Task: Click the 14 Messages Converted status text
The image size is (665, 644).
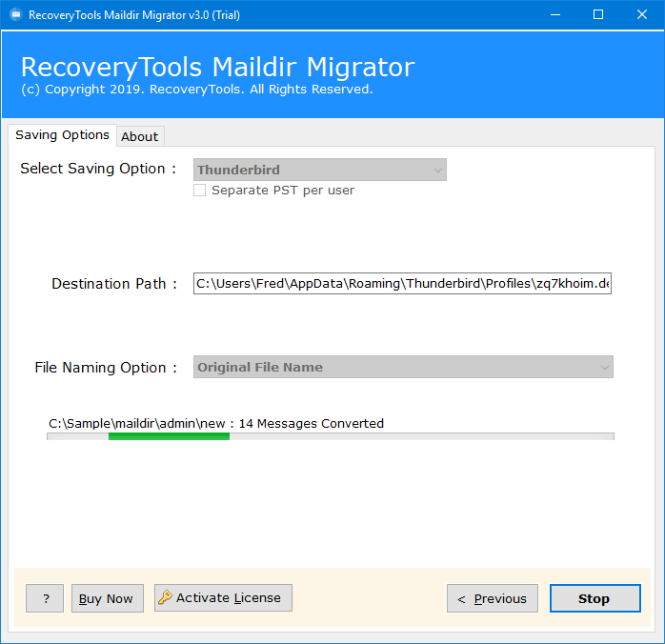Action: click(312, 423)
